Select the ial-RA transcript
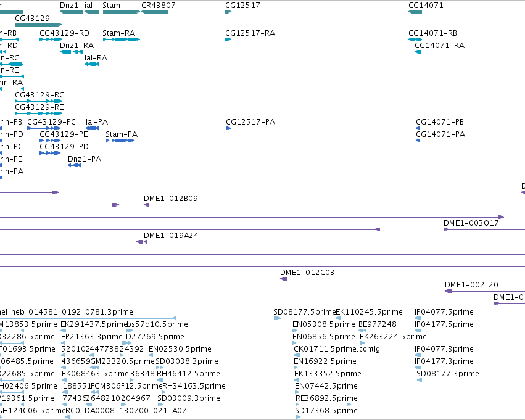Image resolution: width=525 pixels, height=420 pixels. (91, 64)
